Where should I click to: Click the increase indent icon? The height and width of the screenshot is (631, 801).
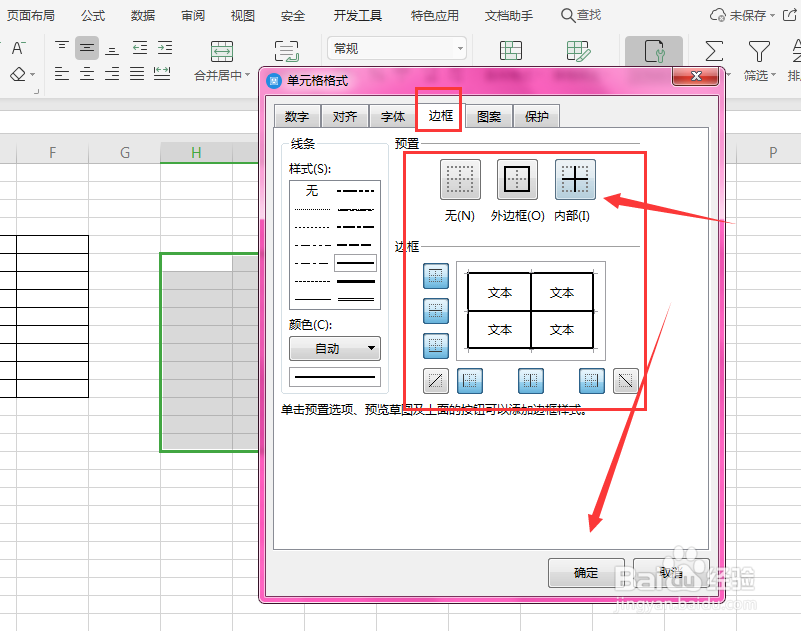(164, 48)
